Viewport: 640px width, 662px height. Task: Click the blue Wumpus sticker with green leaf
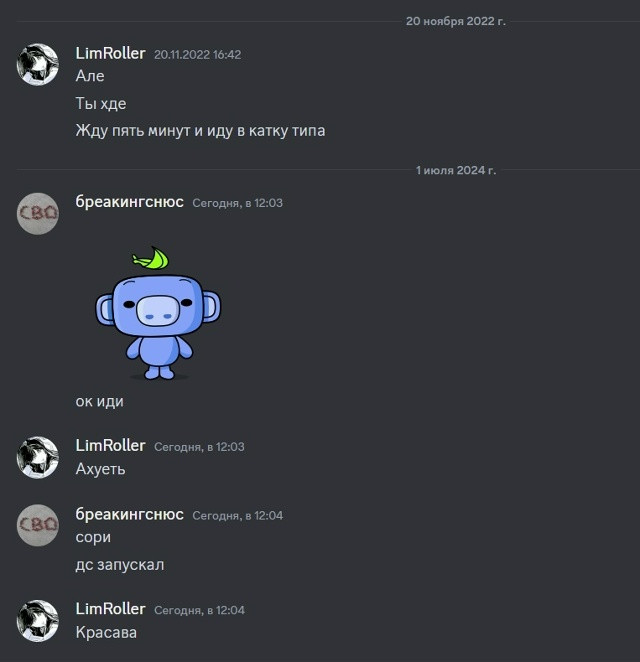click(x=158, y=313)
